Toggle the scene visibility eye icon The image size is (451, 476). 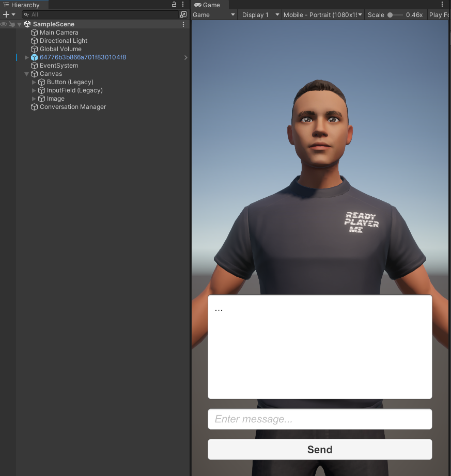(4, 24)
